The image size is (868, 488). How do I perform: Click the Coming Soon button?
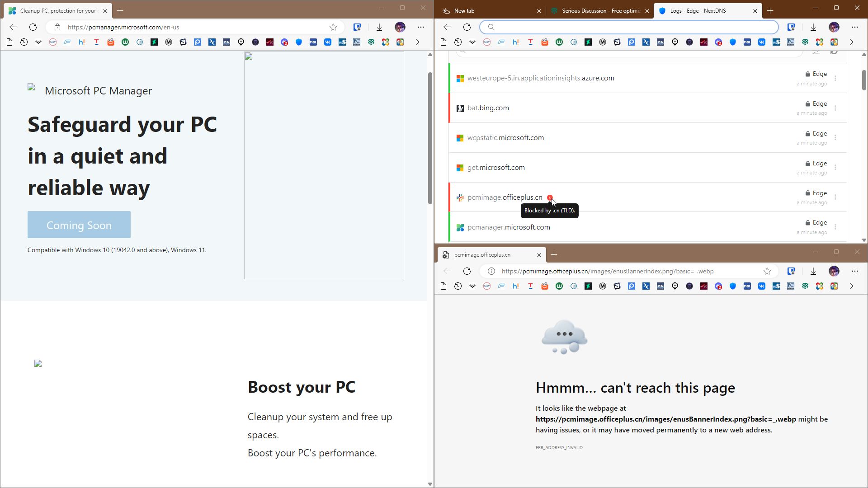point(79,225)
